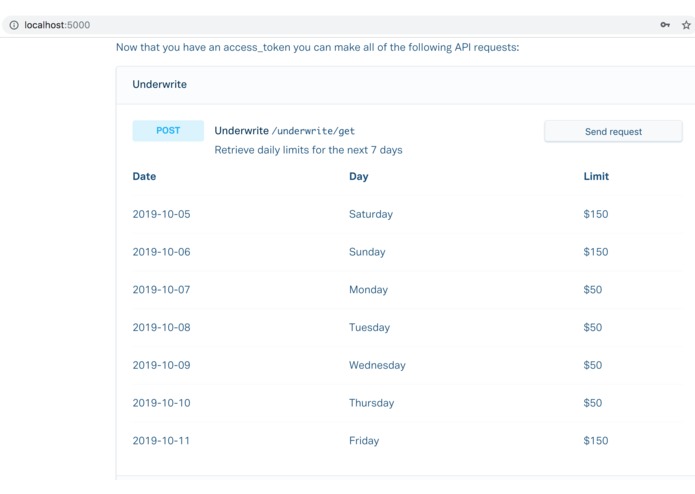
Task: Select date cell 2019-10-06
Action: (x=161, y=252)
